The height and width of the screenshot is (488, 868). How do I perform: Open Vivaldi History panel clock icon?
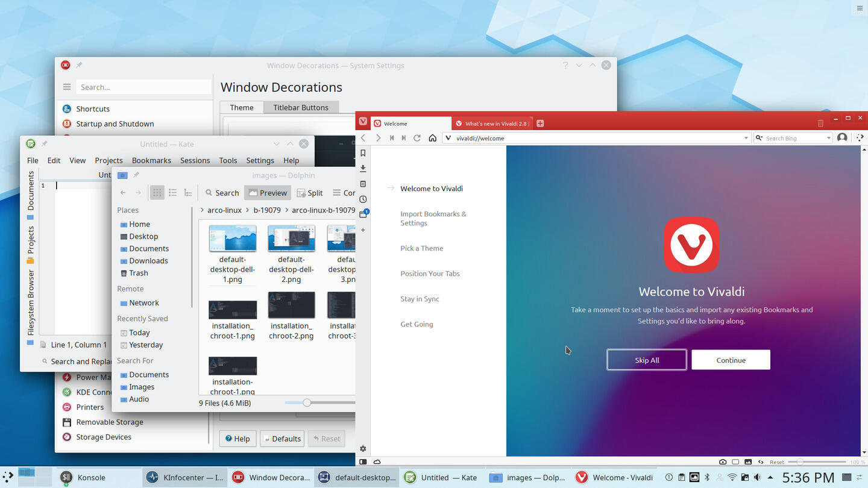tap(363, 199)
